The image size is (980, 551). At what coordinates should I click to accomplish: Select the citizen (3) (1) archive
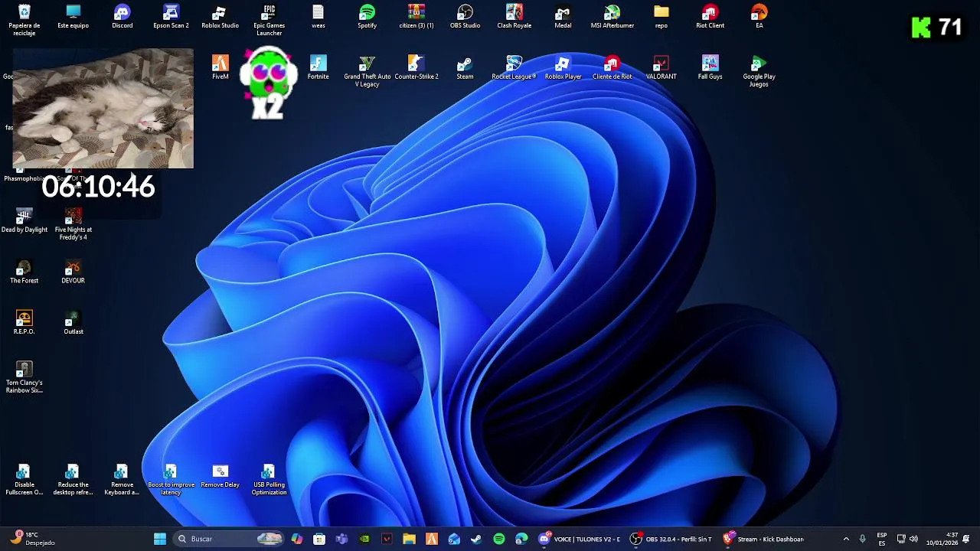(x=416, y=17)
